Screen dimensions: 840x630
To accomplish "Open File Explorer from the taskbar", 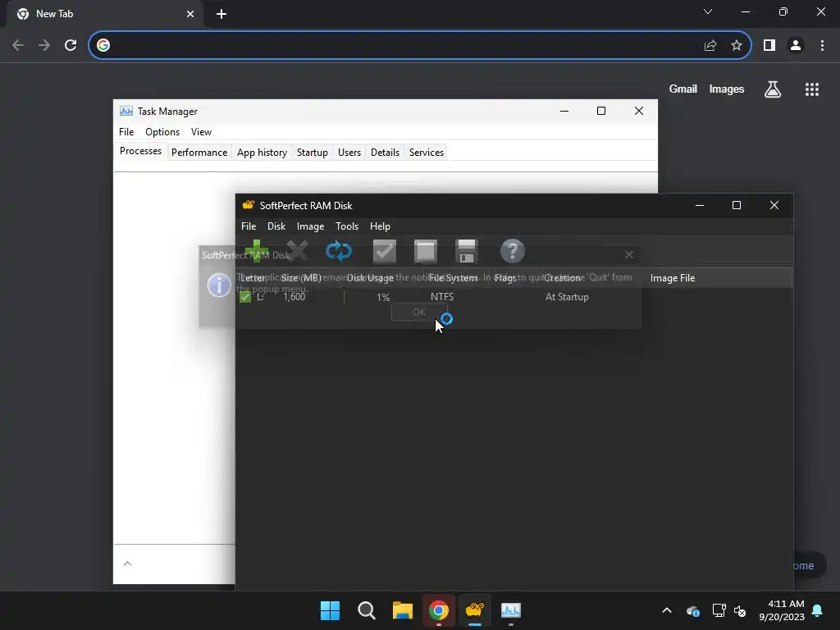I will coord(402,610).
